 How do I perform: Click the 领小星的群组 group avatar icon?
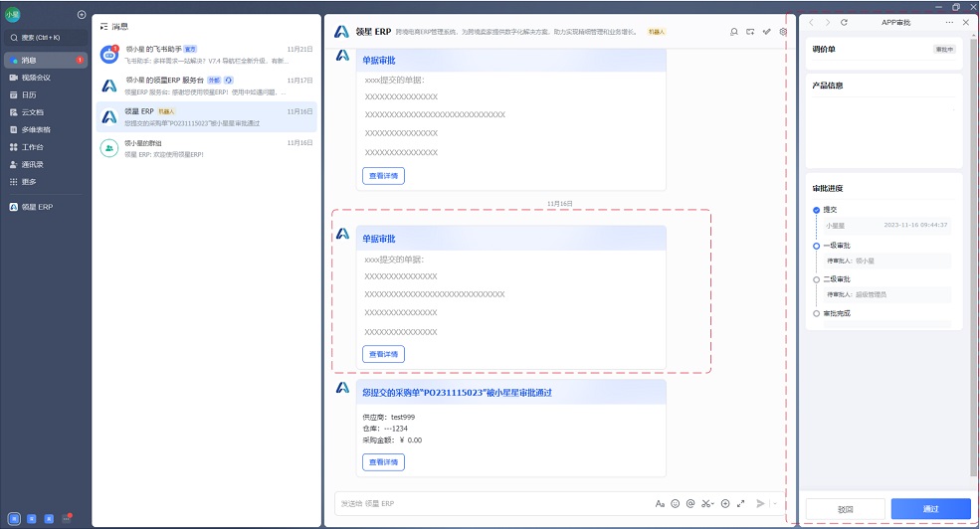point(109,148)
